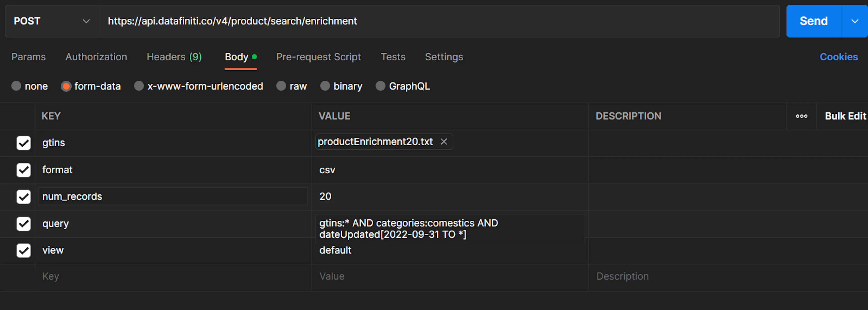
Task: Choose the GraphQL body type
Action: coord(380,86)
